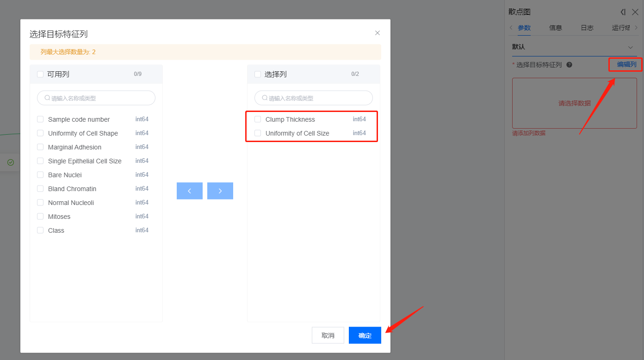Move selected columns left with arrow button

coord(190,191)
